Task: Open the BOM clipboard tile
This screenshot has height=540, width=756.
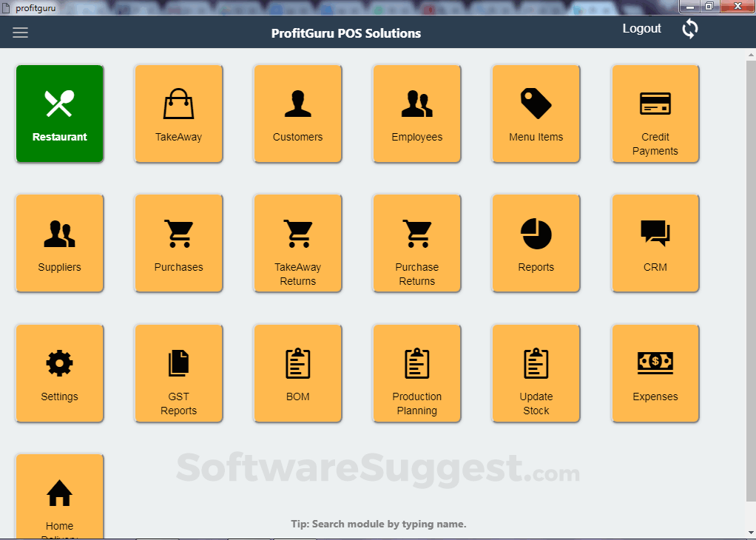Action: pyautogui.click(x=298, y=374)
